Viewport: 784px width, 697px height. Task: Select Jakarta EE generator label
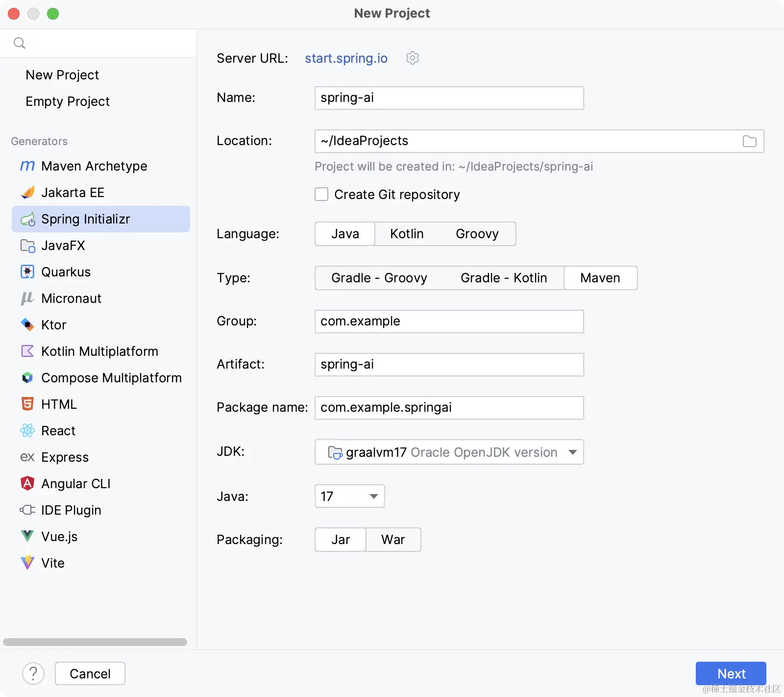coord(73,193)
